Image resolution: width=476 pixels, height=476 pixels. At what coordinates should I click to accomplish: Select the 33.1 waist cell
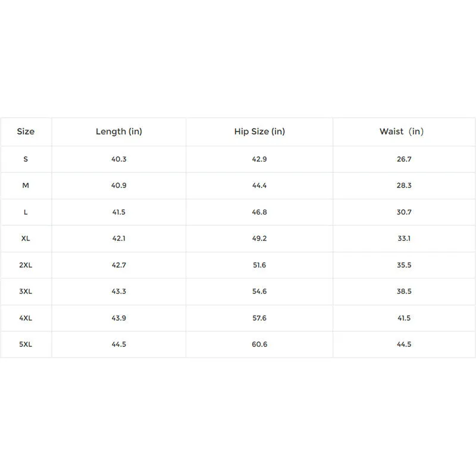[x=404, y=239]
